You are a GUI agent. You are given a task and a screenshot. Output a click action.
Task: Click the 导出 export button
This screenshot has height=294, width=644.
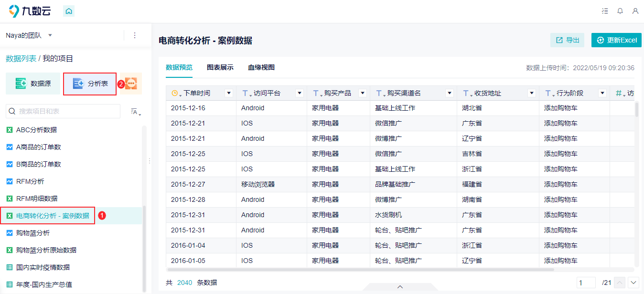(567, 40)
